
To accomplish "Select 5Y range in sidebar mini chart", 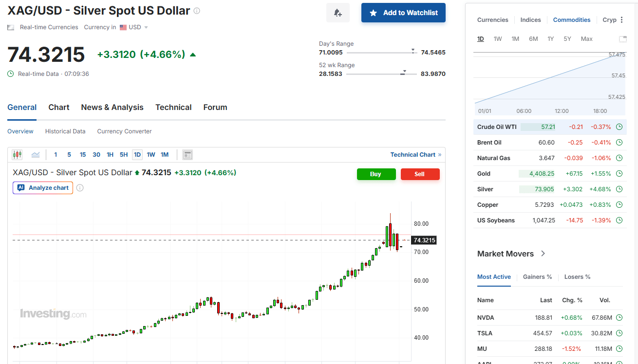I will (x=567, y=39).
